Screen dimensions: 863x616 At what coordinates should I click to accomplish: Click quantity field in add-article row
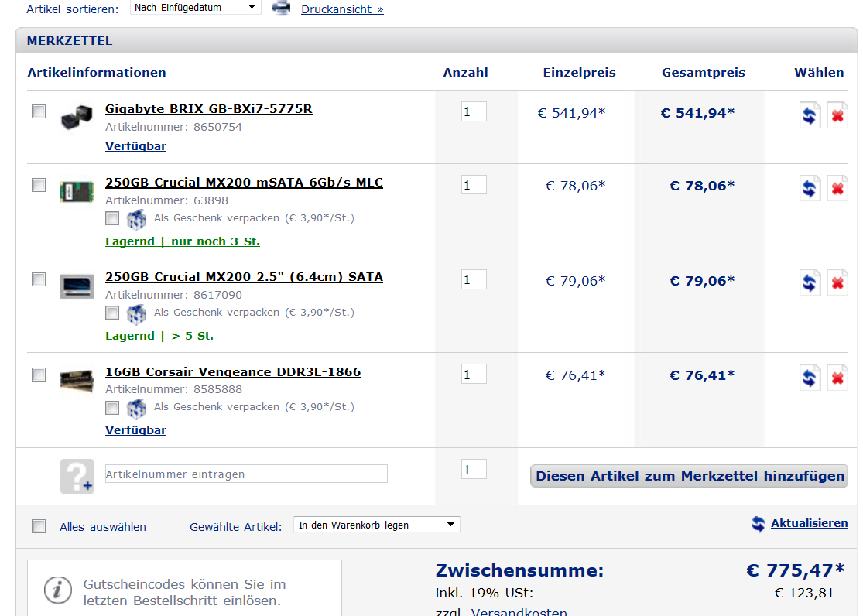pyautogui.click(x=474, y=469)
